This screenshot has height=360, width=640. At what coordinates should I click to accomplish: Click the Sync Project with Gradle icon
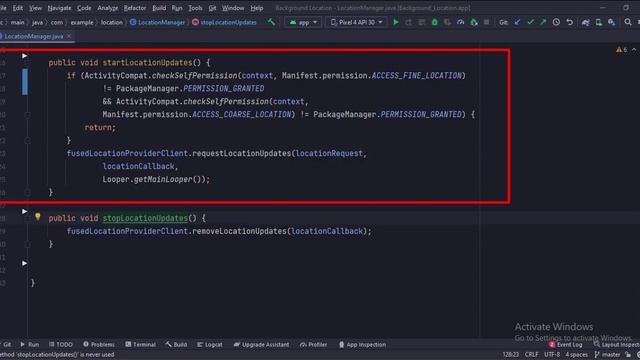pyautogui.click(x=586, y=22)
